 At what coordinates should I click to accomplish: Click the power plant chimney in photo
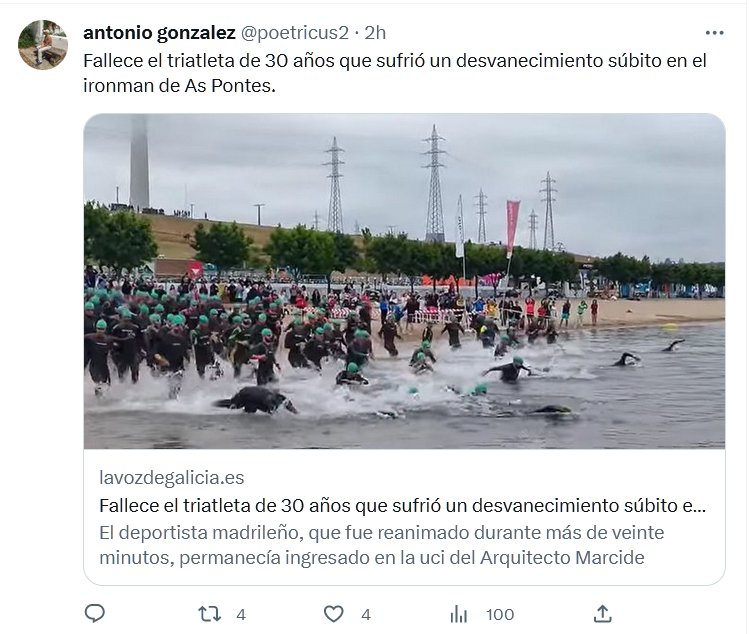pos(139,162)
